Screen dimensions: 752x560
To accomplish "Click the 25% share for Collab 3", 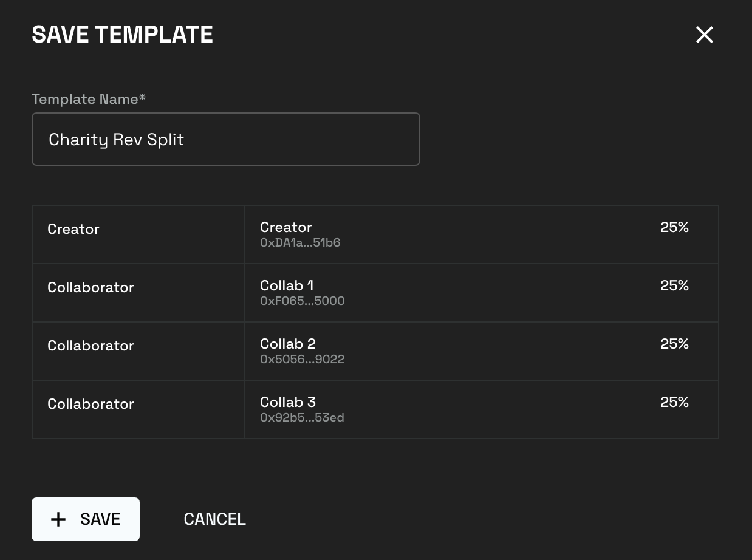I will click(674, 402).
